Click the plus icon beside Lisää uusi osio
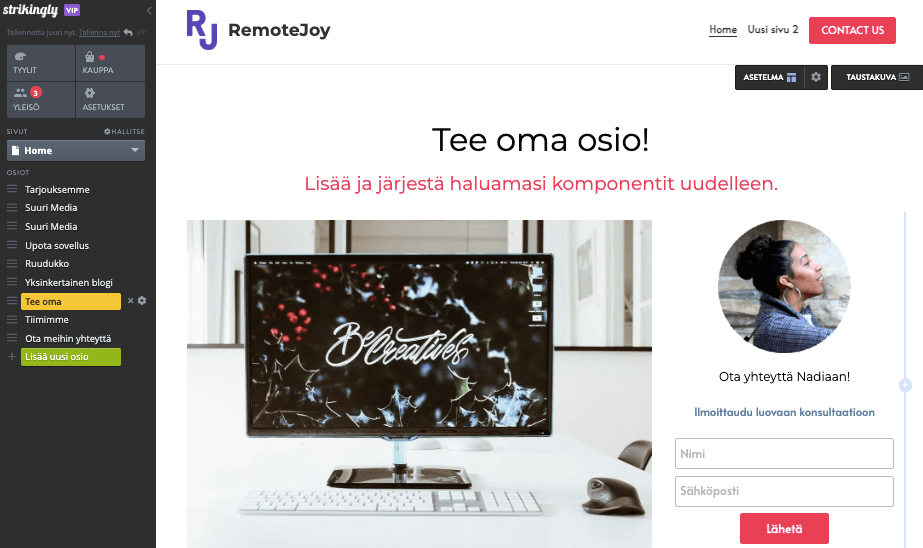 pos(11,357)
